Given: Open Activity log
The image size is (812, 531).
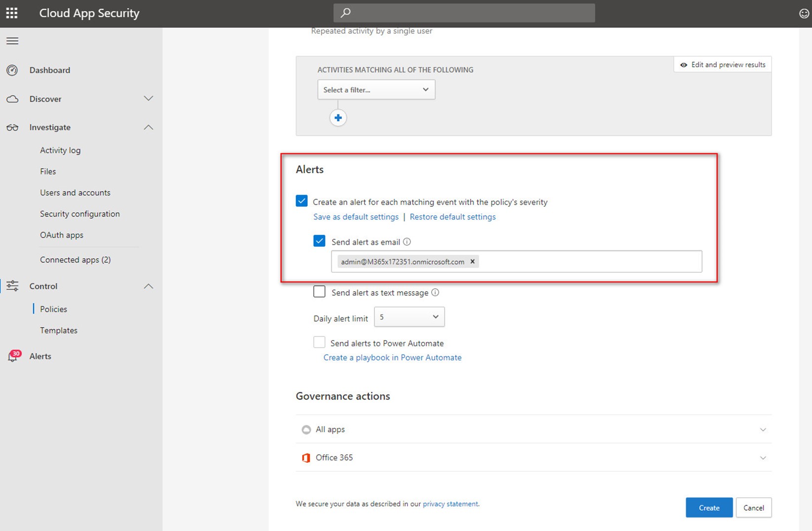Looking at the screenshot, I should click(60, 150).
